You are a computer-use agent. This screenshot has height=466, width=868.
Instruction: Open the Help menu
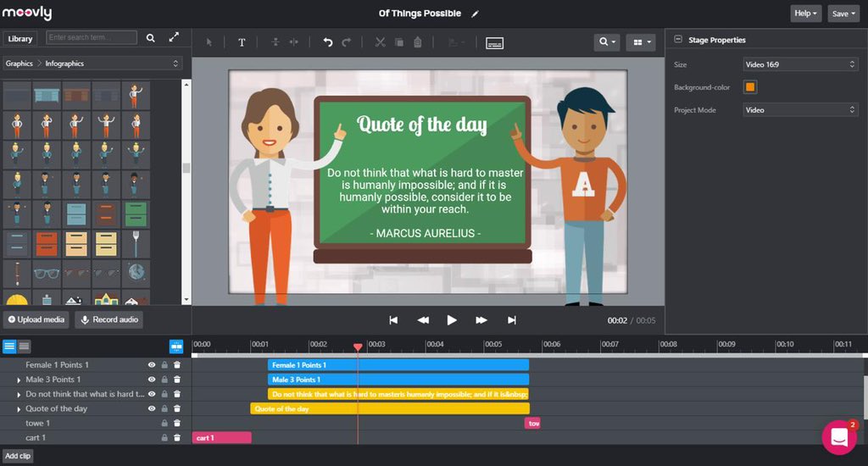click(x=805, y=14)
